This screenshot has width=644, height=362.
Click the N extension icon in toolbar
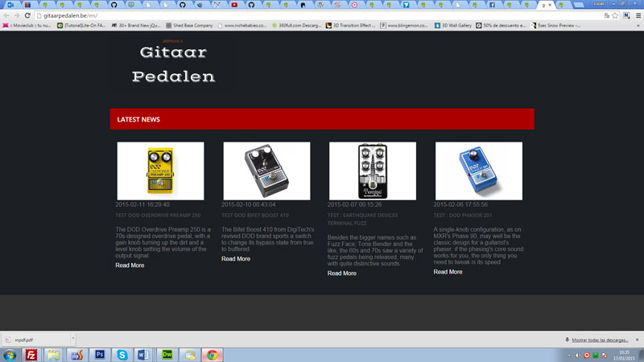pyautogui.click(x=626, y=15)
